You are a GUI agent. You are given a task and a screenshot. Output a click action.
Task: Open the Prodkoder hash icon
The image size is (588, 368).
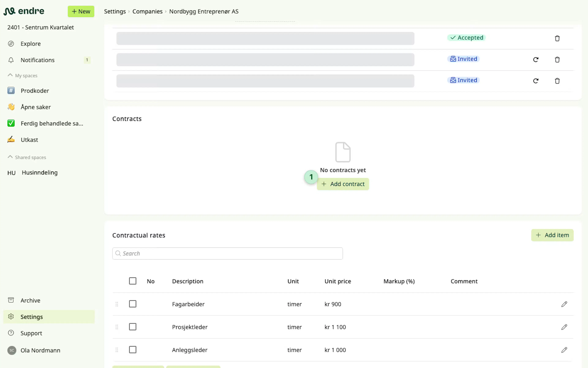[x=11, y=91]
